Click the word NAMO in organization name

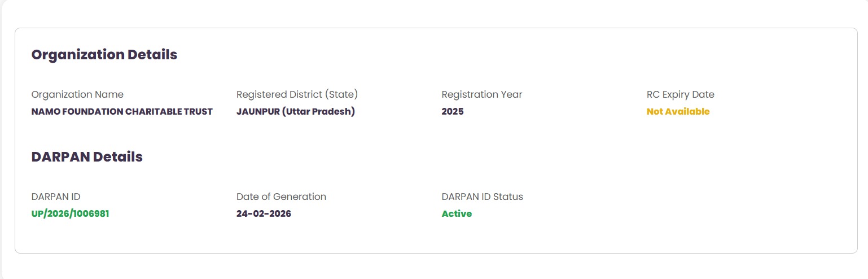click(x=44, y=112)
